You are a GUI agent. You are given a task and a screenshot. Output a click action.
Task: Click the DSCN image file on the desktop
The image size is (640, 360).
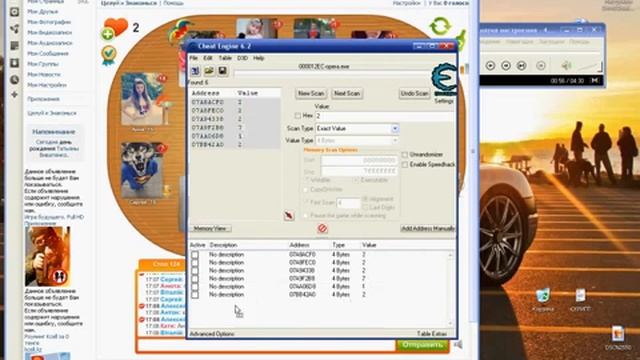point(618,334)
